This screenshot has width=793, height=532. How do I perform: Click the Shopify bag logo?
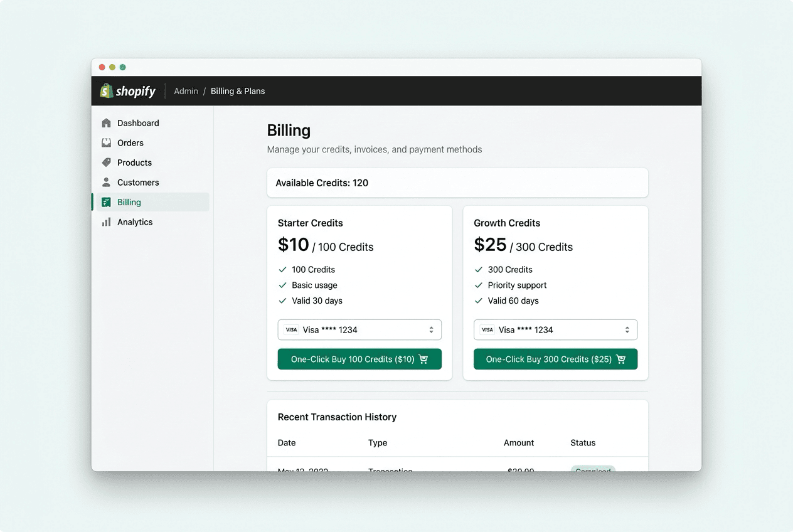[x=106, y=90]
